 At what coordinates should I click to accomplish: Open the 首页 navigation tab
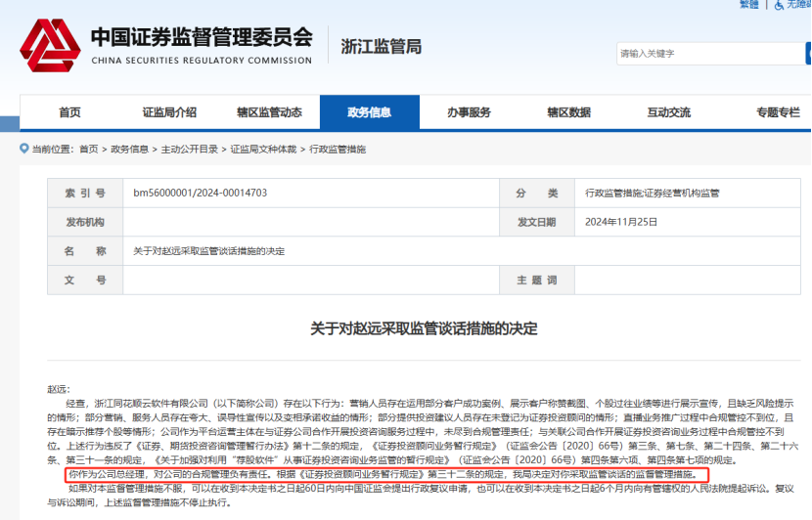[69, 112]
